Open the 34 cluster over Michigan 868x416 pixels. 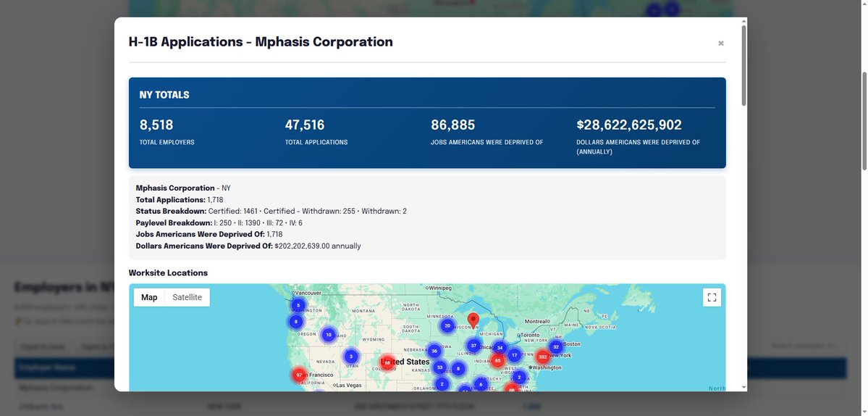point(500,348)
